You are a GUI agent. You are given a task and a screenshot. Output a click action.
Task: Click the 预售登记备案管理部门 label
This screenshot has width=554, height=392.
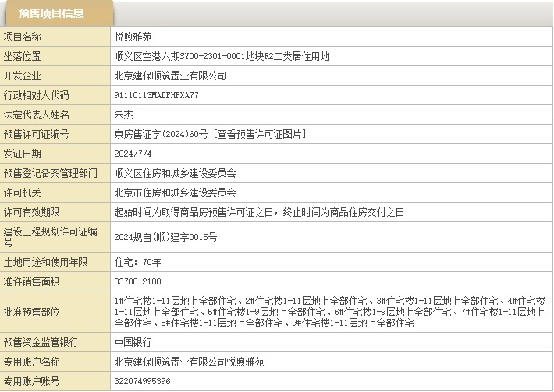[51, 173]
